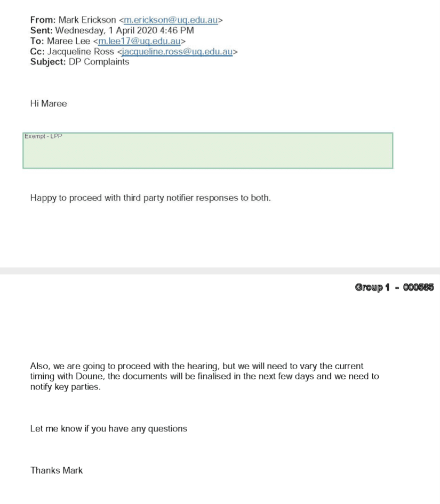The height and width of the screenshot is (504, 440).
Task: Click the 'Happy to proceed' sentence
Action: (150, 198)
